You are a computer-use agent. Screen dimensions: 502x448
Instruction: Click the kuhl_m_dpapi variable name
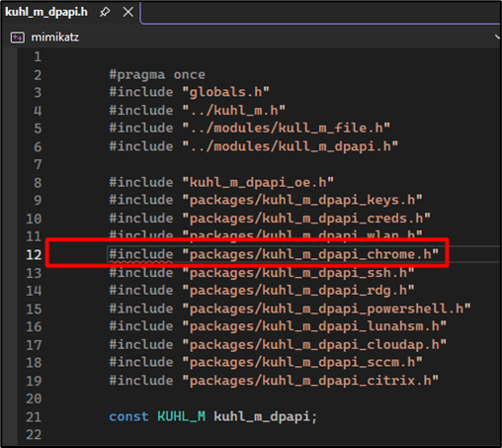click(x=262, y=416)
